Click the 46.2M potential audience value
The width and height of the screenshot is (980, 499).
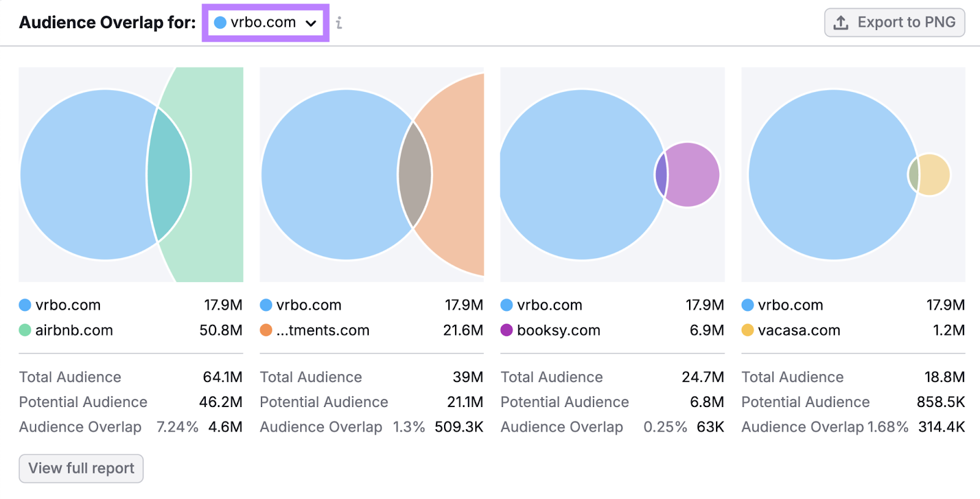tap(221, 402)
